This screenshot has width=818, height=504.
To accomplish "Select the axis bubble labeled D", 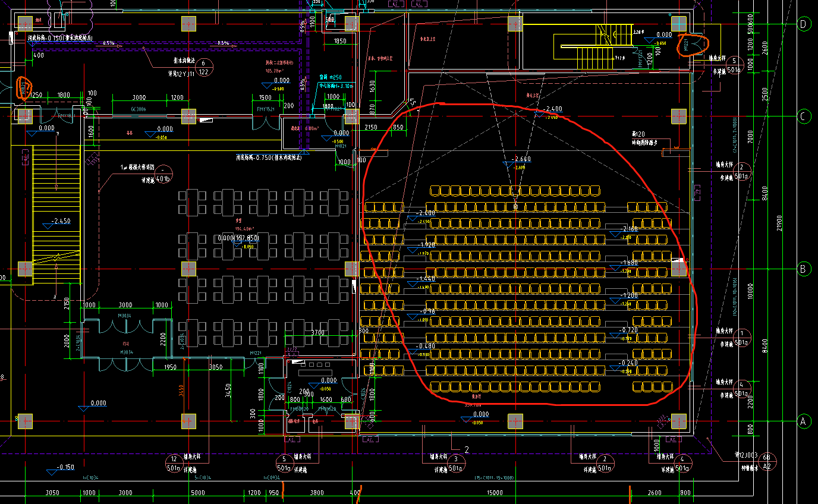I will pyautogui.click(x=804, y=24).
